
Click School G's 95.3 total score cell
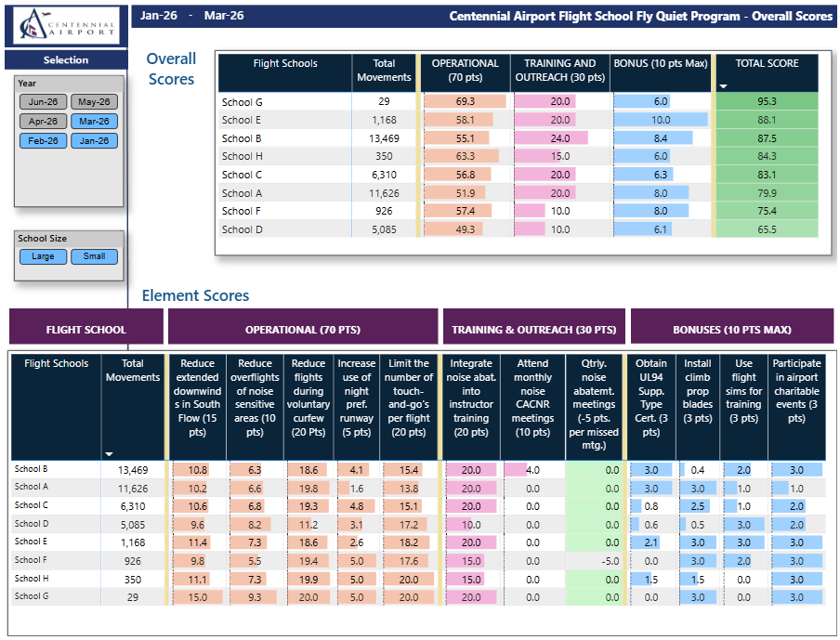[767, 102]
